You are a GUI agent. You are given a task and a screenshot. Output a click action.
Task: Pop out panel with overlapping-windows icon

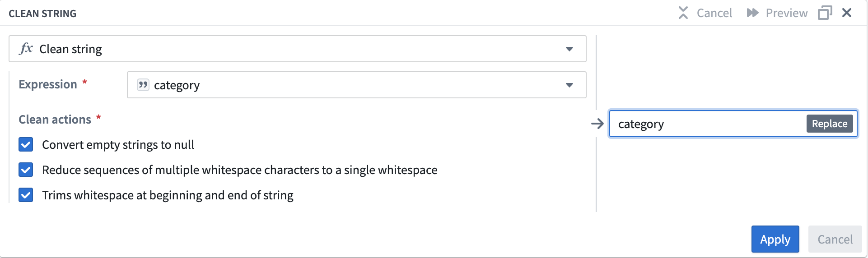click(x=825, y=13)
